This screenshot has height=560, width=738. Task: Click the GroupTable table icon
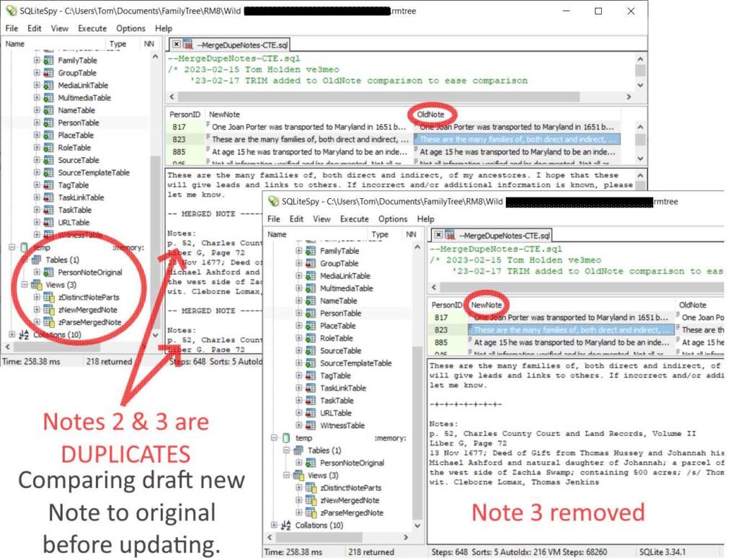pos(48,73)
